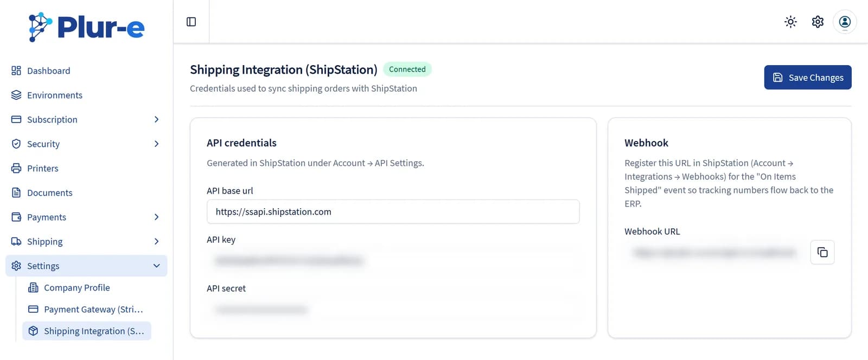Viewport: 868px width, 360px height.
Task: Collapse the Settings chevron
Action: click(x=156, y=266)
